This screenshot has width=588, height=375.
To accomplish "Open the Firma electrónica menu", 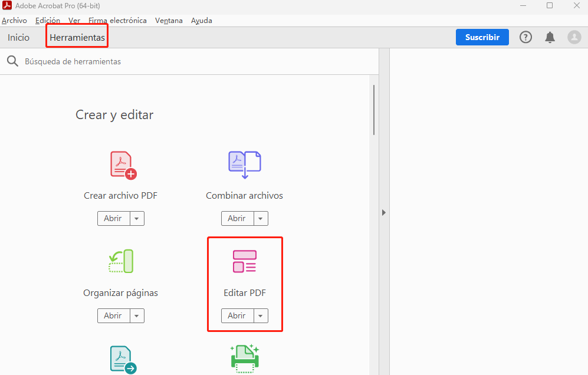I will (x=117, y=20).
